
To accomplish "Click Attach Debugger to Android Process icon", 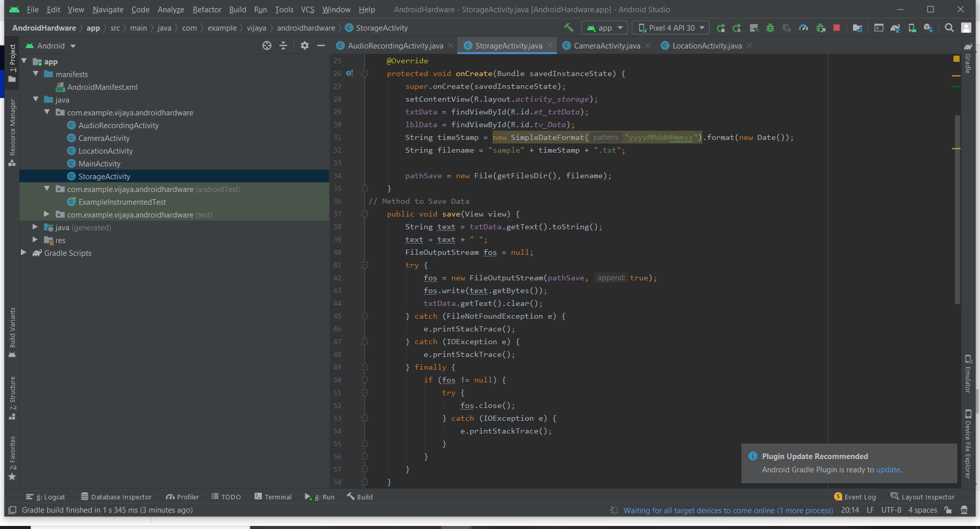I will coord(820,28).
